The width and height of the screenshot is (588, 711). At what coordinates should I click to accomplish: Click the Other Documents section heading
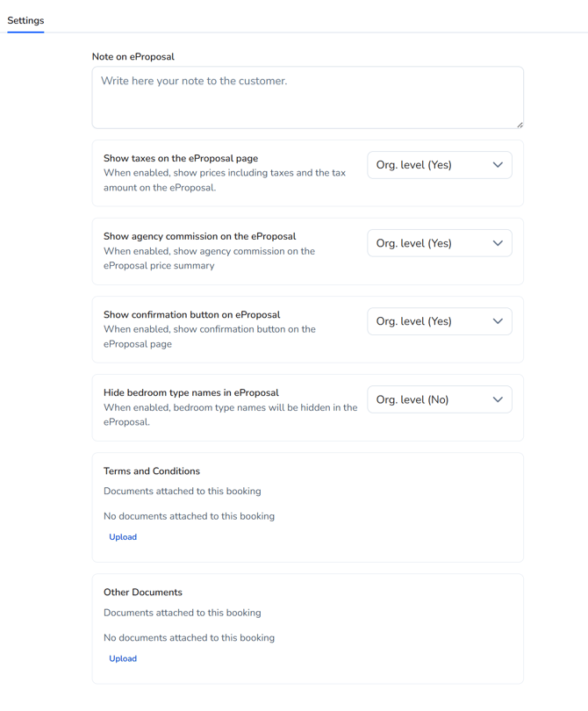coord(143,592)
